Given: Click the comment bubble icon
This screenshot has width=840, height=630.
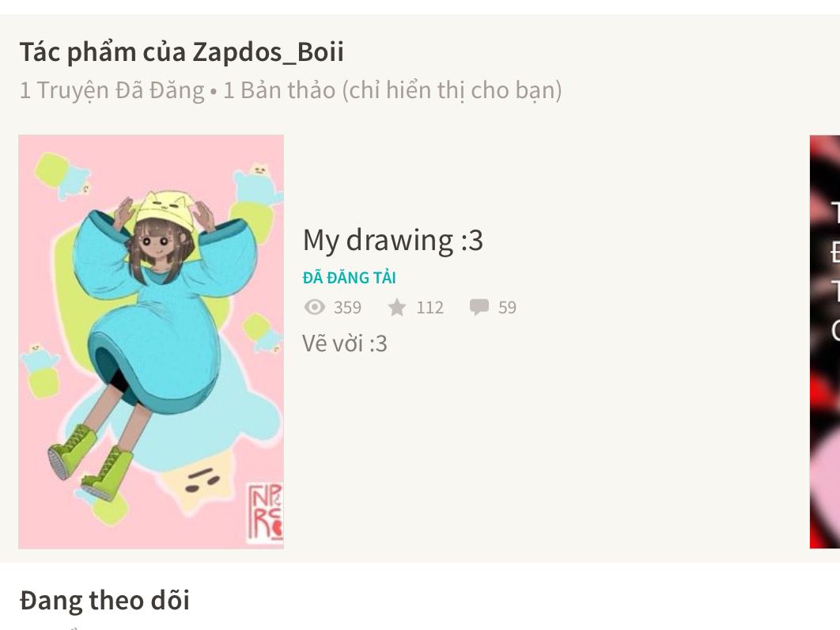Looking at the screenshot, I should click(x=479, y=307).
